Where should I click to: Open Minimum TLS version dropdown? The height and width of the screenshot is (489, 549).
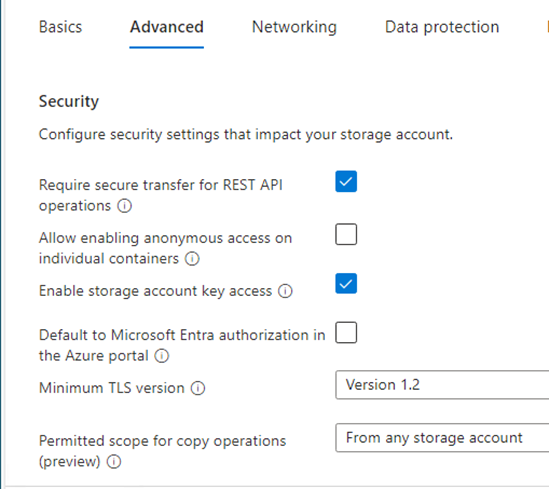point(442,385)
